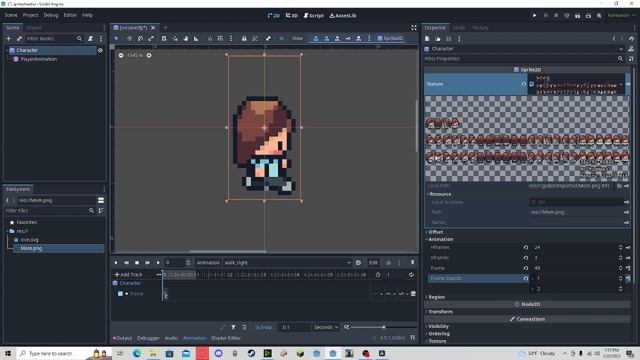Select the Ruler Mode tool
The image size is (640, 360).
(196, 38)
